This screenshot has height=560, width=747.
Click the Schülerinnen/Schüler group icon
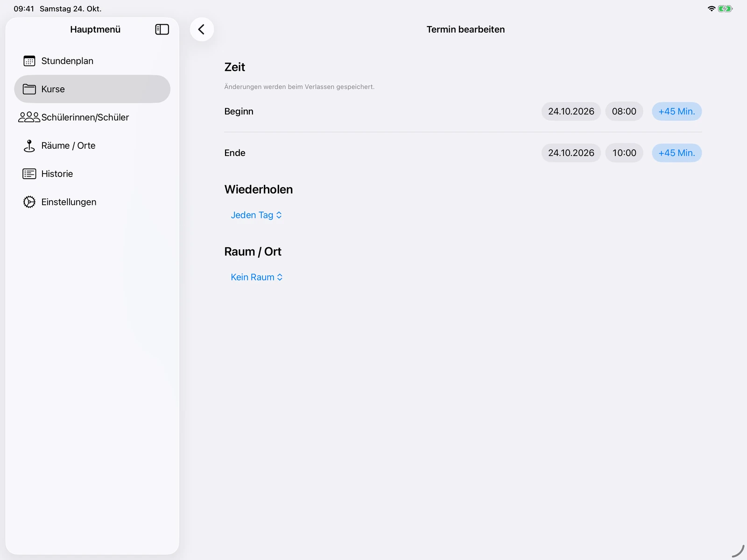(x=29, y=117)
